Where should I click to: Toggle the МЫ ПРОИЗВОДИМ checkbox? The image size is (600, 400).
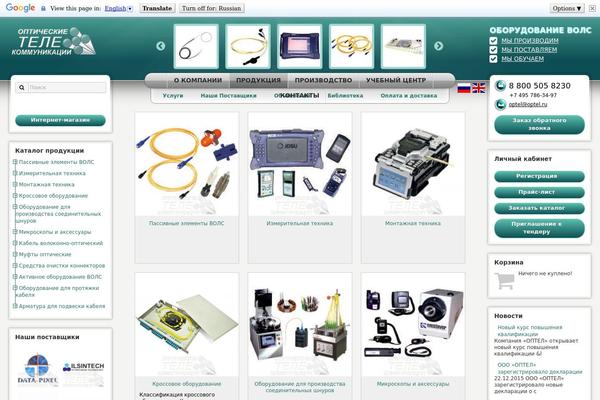[x=493, y=41]
